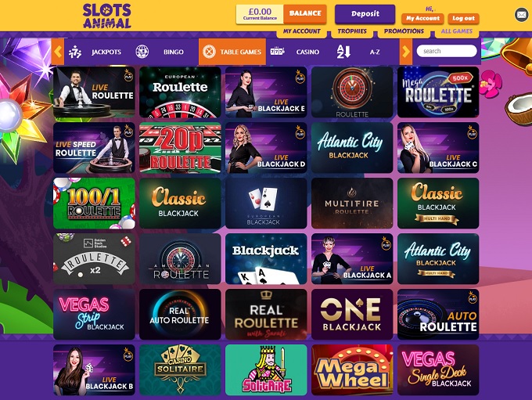This screenshot has width=532, height=400.
Task: Click the right orange category arrow
Action: click(x=406, y=52)
